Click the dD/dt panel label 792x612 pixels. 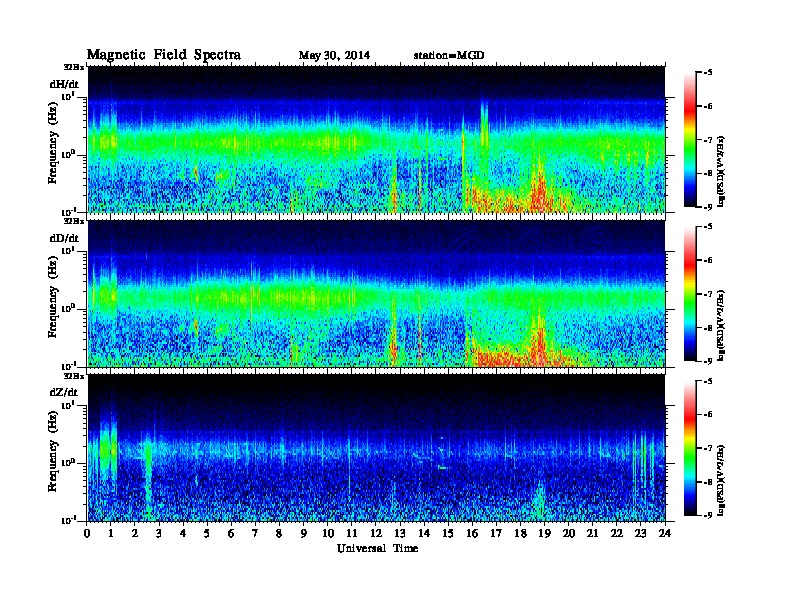point(64,238)
